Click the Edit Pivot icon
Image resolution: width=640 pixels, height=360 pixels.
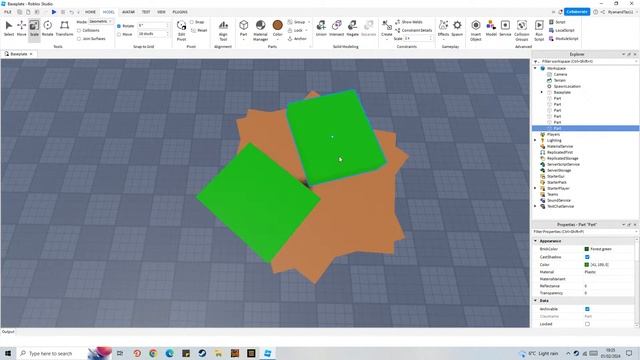pos(182,30)
